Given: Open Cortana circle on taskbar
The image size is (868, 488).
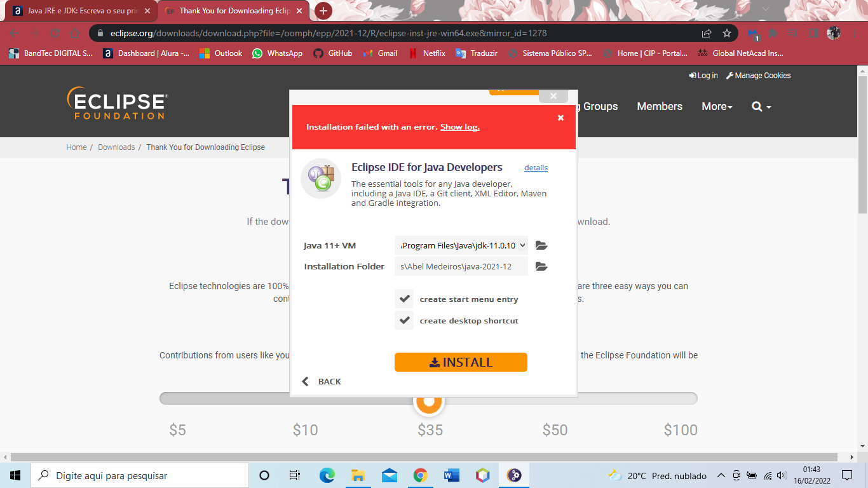Looking at the screenshot, I should pos(264,475).
